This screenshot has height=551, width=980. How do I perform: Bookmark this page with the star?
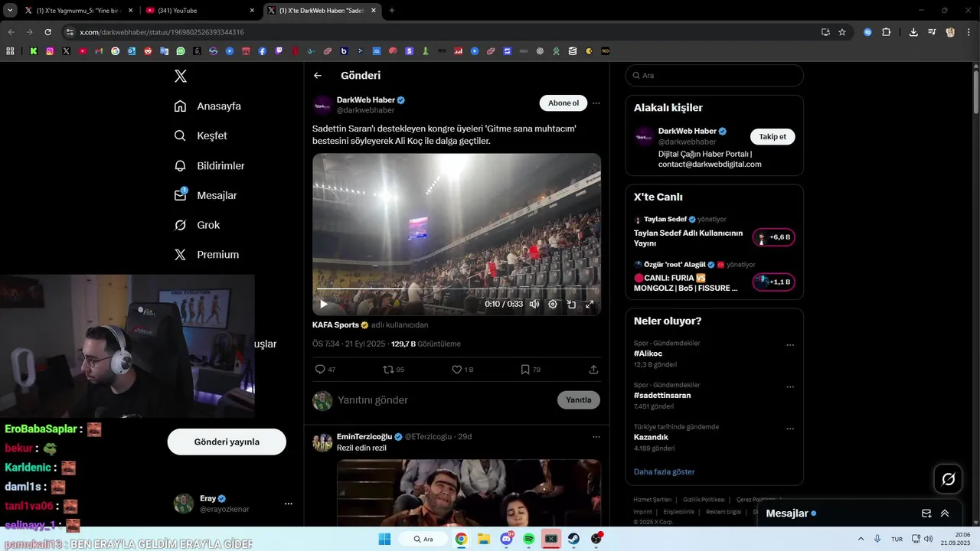point(842,32)
